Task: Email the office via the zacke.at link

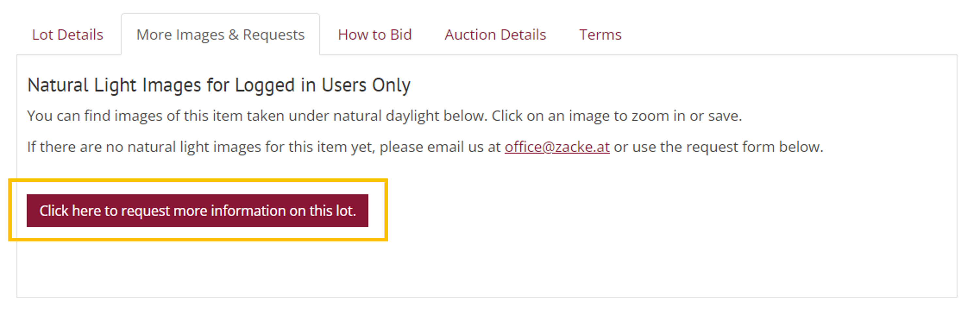Action: (557, 147)
